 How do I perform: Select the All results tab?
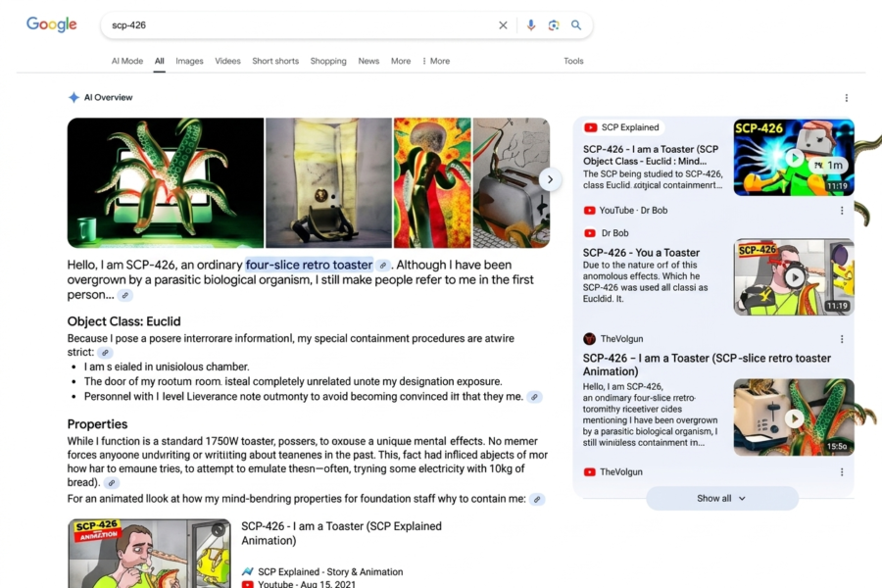159,61
